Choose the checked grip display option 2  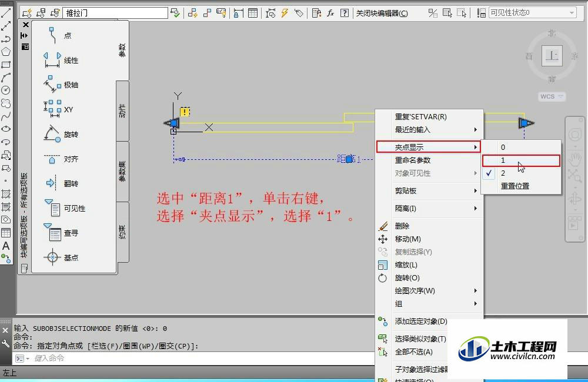pyautogui.click(x=521, y=173)
